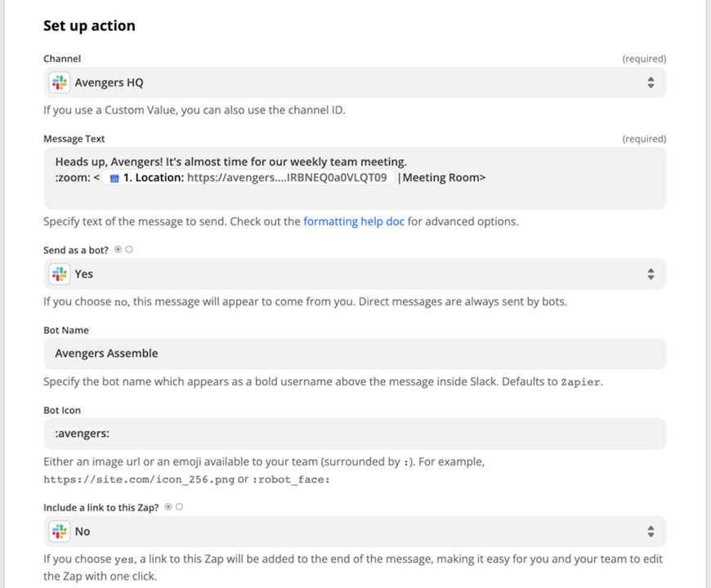
Task: Click the Message Text area
Action: tap(355, 178)
